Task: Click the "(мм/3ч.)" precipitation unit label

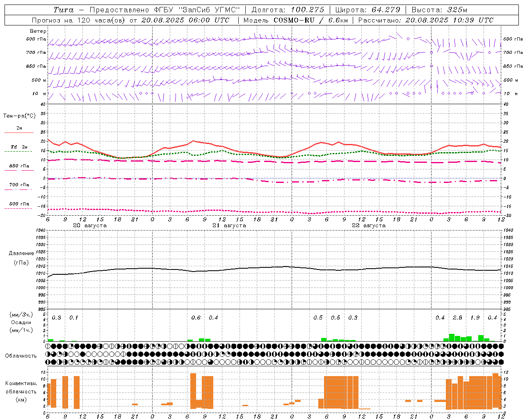Action: pos(21,315)
